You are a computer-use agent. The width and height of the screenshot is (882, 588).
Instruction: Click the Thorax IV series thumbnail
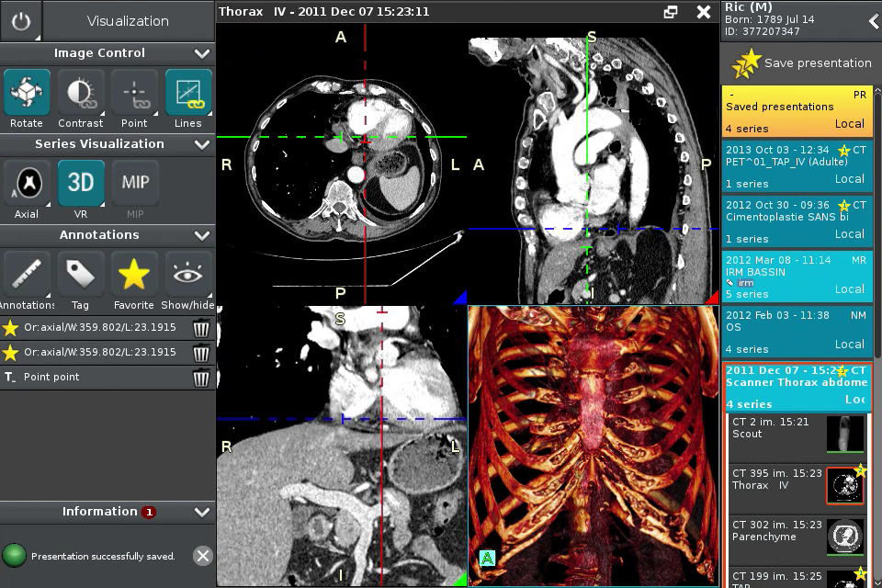click(x=845, y=485)
